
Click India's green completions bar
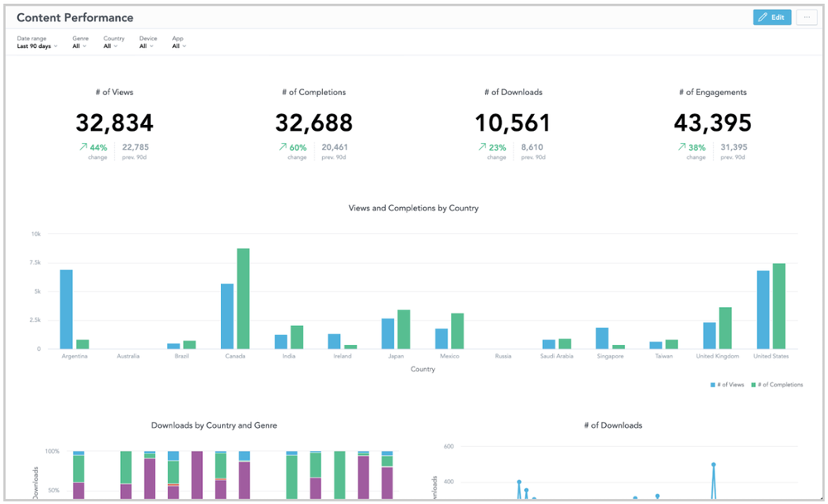296,337
